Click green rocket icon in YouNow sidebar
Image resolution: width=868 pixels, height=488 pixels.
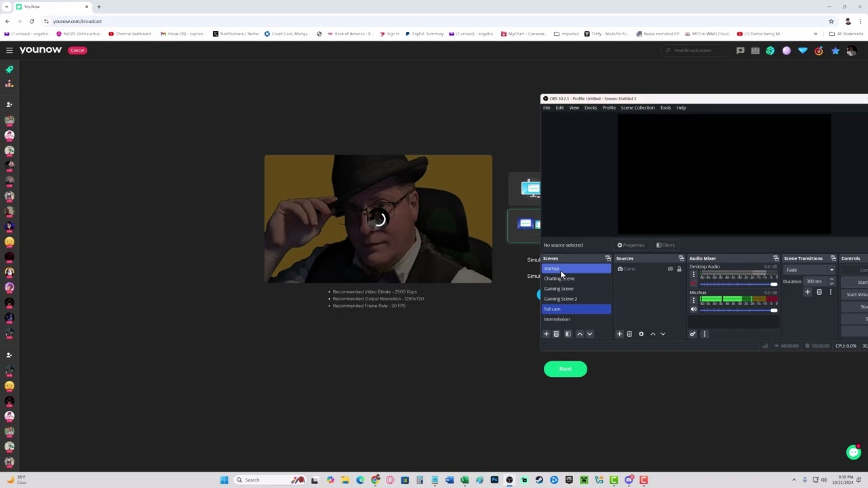9,69
